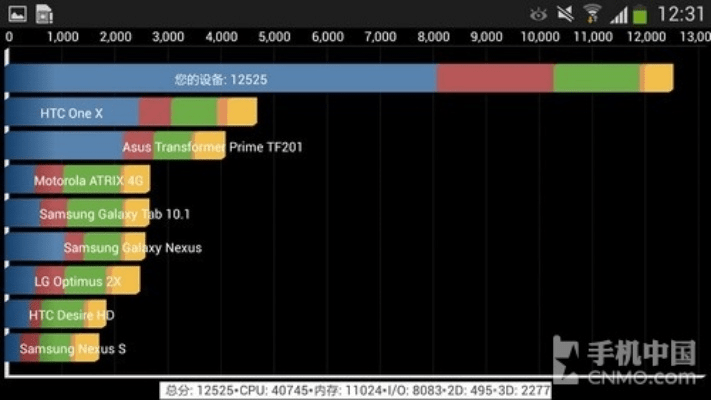Click the yellow segment of your device bar

click(x=658, y=79)
